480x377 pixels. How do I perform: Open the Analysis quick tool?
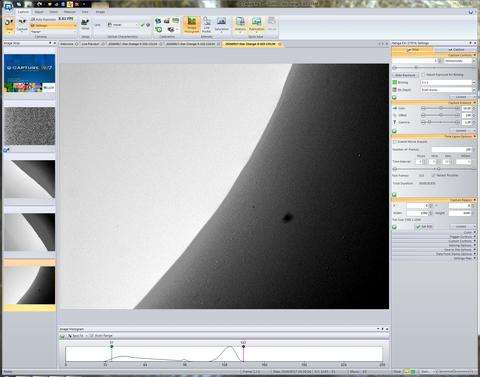pos(240,25)
